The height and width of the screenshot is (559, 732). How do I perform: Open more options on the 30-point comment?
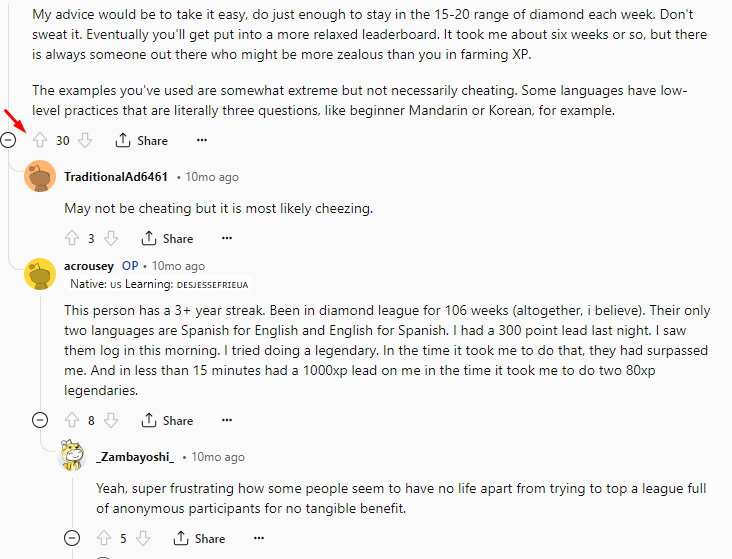point(202,140)
